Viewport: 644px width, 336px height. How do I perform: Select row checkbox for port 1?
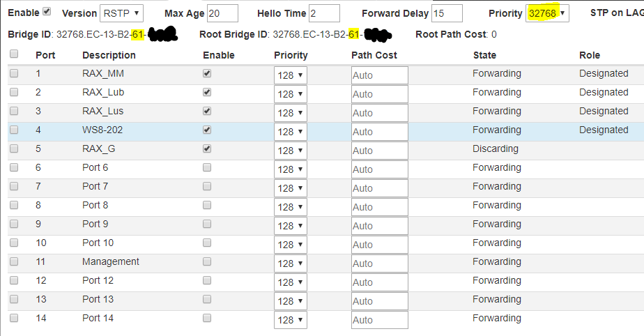coord(14,73)
